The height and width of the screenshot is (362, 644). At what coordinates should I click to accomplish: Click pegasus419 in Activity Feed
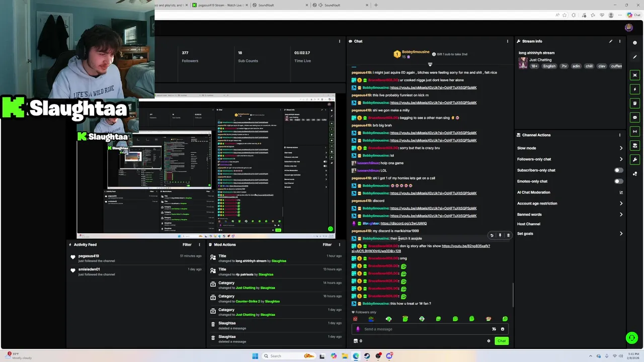click(89, 256)
